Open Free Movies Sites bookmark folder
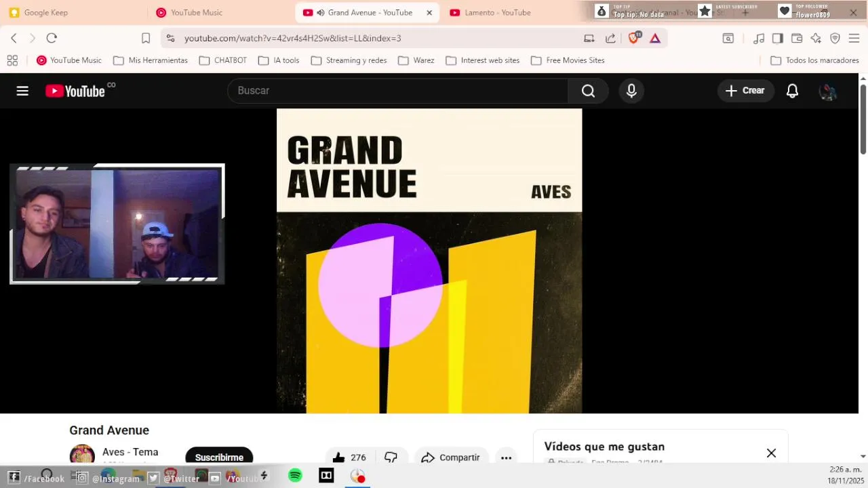 (x=568, y=60)
